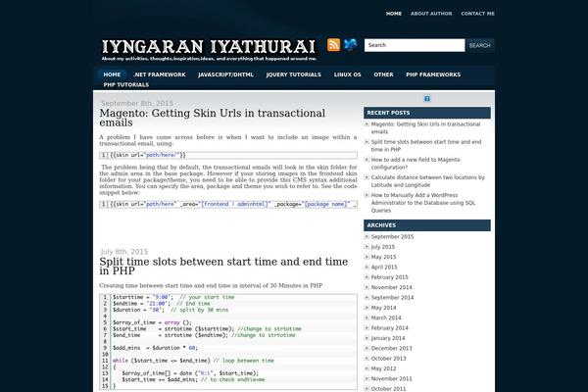Open post title Magento: Getting Skin Urls
Image resolution: width=588 pixels, height=392 pixels.
coord(213,118)
